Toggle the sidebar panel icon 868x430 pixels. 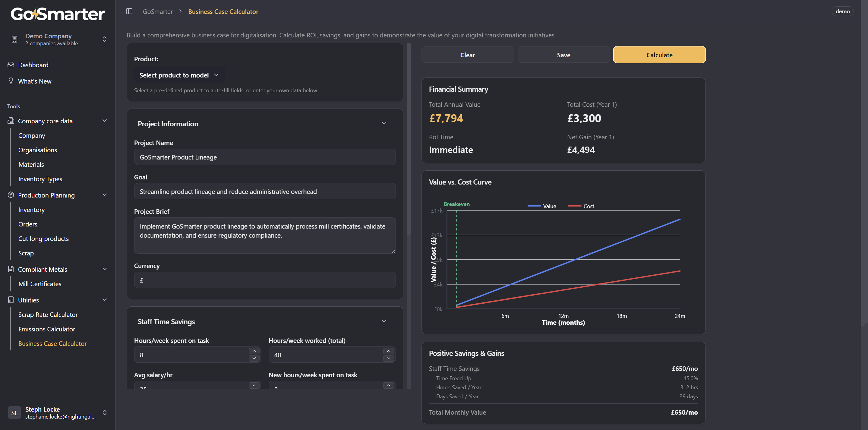129,11
